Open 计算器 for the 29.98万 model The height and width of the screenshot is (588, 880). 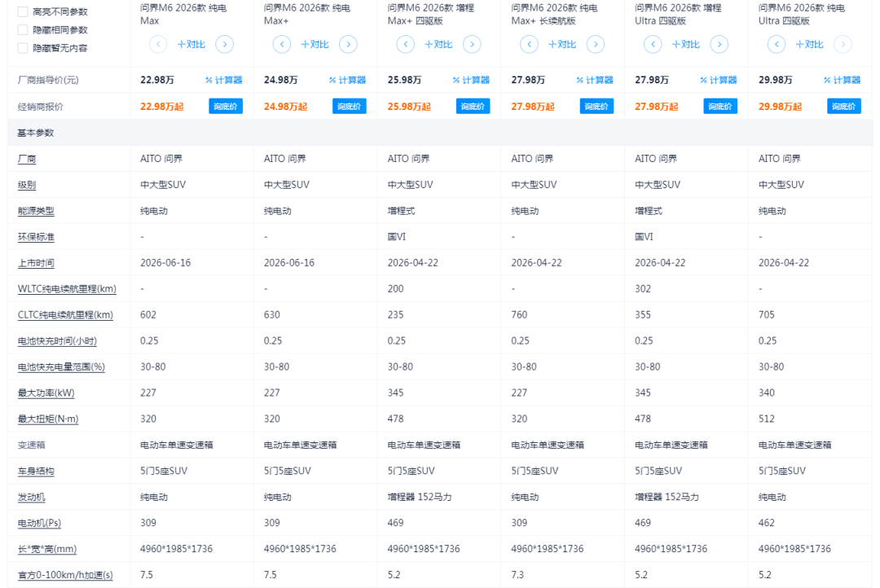843,81
